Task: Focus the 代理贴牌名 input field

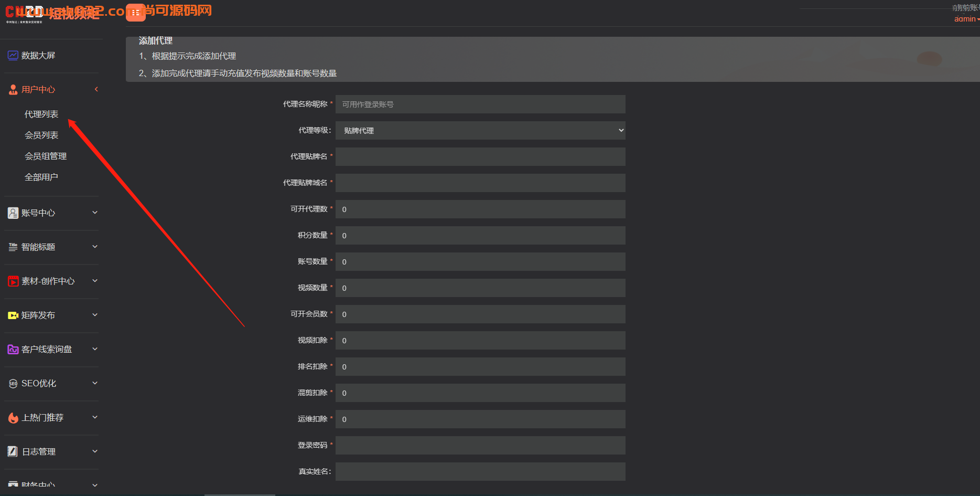Action: (480, 157)
